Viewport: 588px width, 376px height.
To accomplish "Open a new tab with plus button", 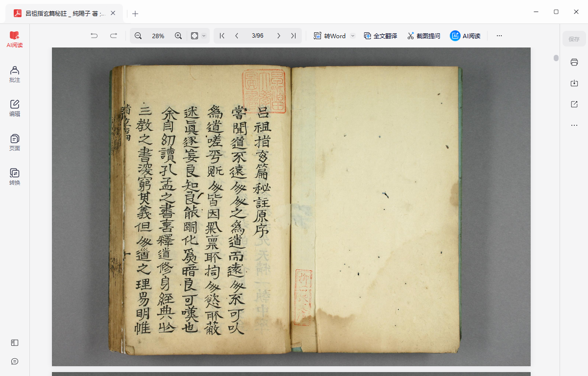I will [135, 14].
